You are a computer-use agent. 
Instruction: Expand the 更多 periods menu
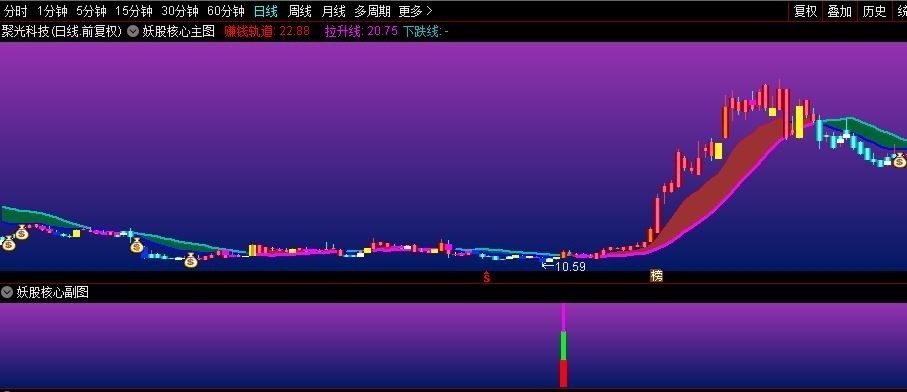click(x=415, y=11)
